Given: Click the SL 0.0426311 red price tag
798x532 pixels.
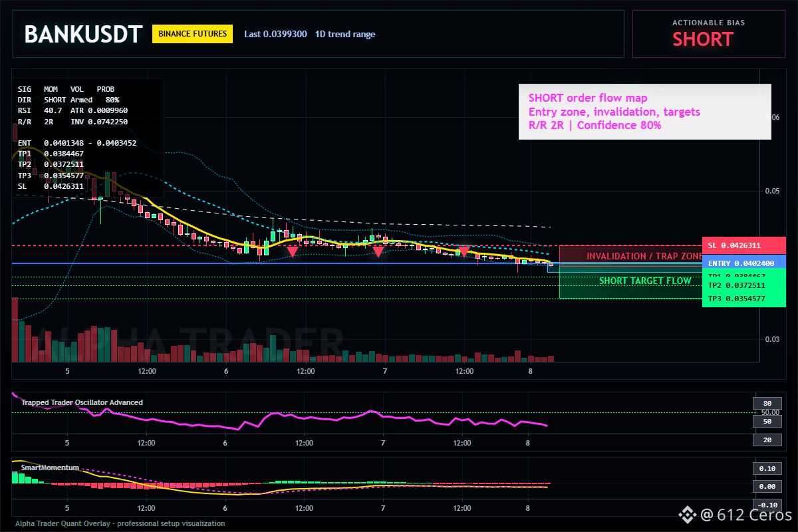Looking at the screenshot, I should (x=744, y=245).
